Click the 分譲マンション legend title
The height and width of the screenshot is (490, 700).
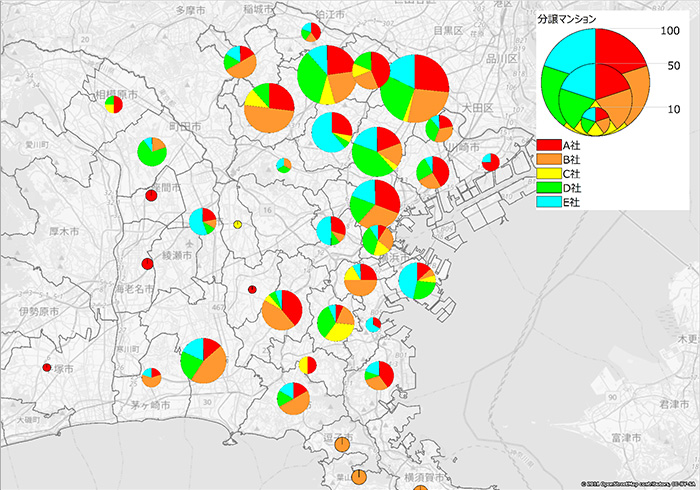[x=569, y=19]
